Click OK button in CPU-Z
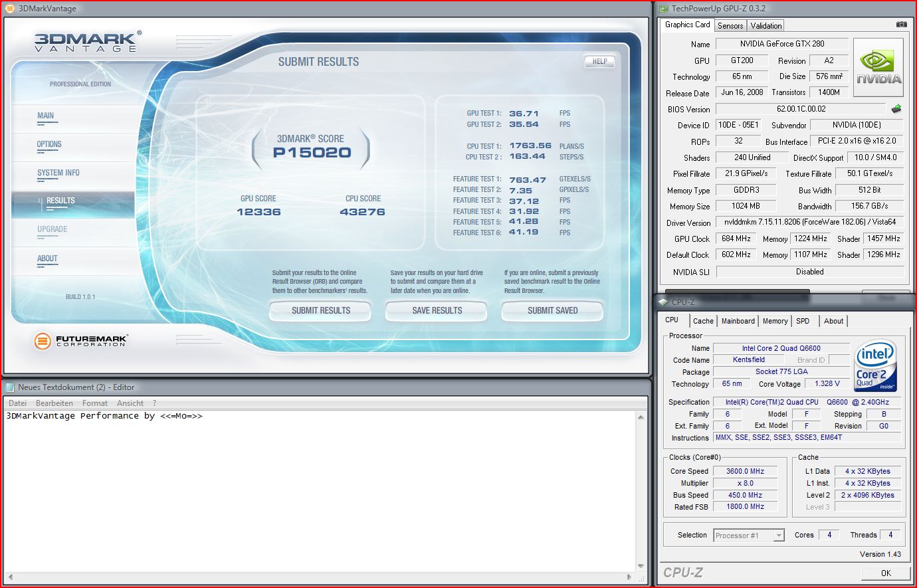Image resolution: width=917 pixels, height=588 pixels. click(886, 573)
